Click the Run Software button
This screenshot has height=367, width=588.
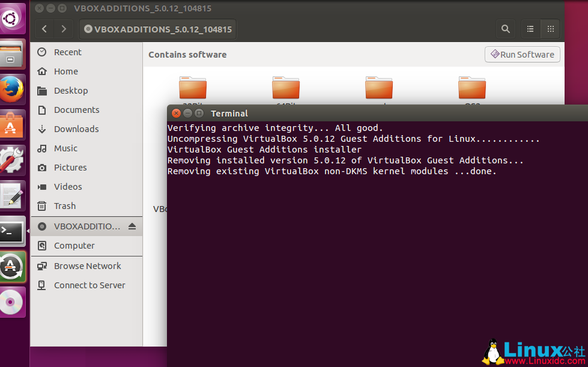click(x=522, y=55)
